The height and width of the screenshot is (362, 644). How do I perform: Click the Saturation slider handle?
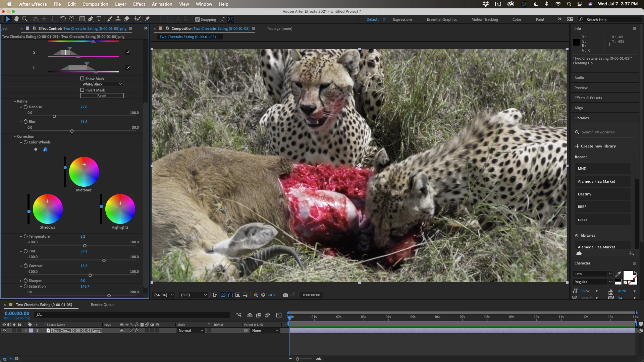pos(109,296)
